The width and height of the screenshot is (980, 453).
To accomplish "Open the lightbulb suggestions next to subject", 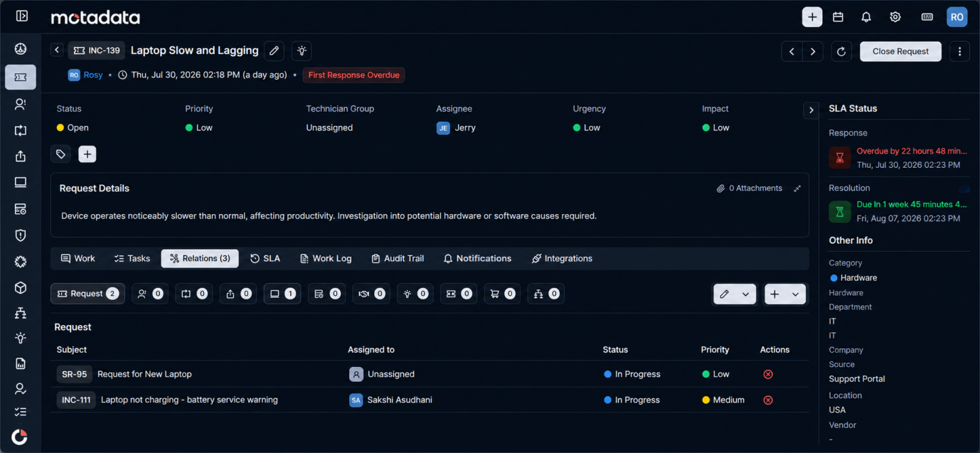I will point(302,51).
